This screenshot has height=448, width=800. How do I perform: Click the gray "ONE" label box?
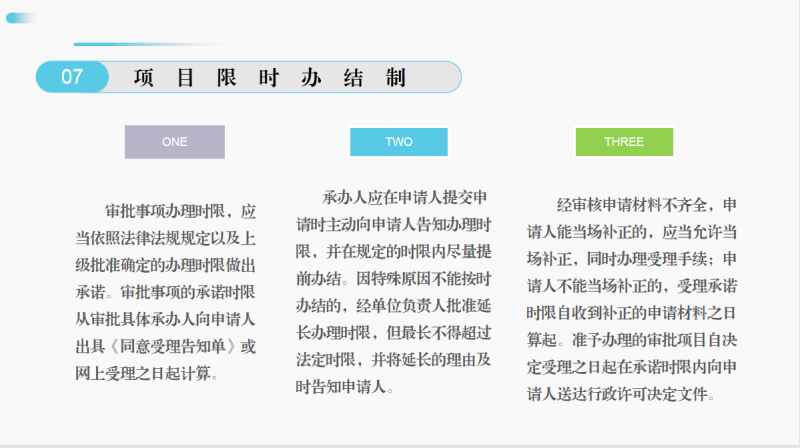pyautogui.click(x=174, y=142)
